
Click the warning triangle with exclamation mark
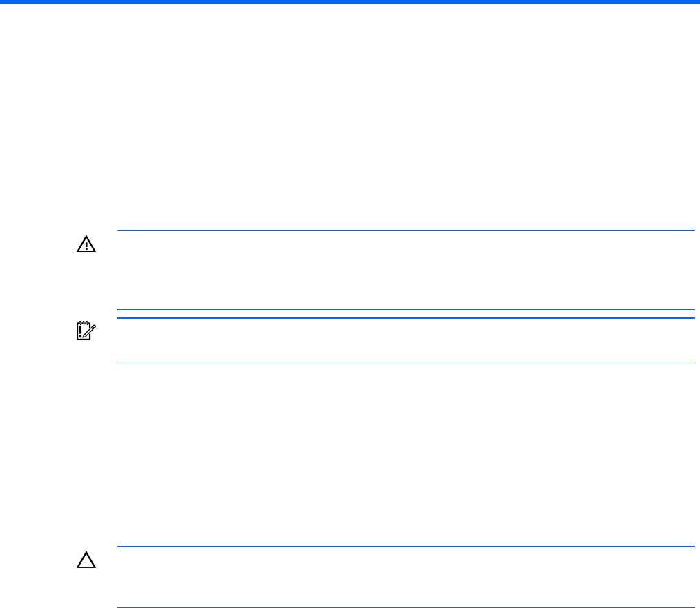pos(86,244)
